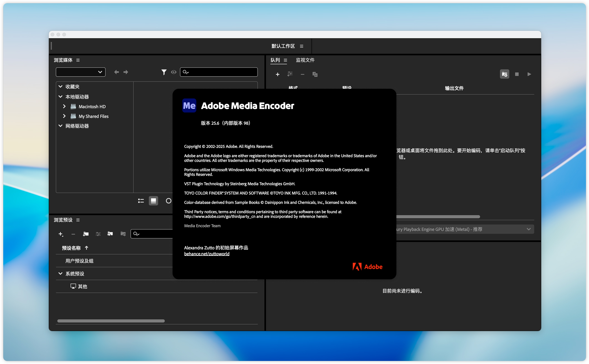Screen dimensions: 589x364
Task: Switch media browser to thumbnail view
Action: pos(153,201)
